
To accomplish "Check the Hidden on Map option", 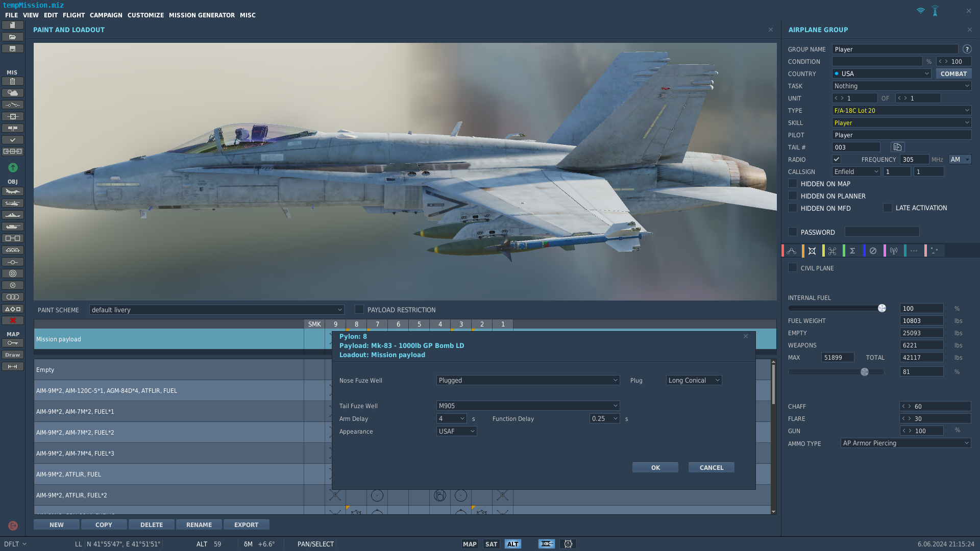I will click(x=793, y=184).
